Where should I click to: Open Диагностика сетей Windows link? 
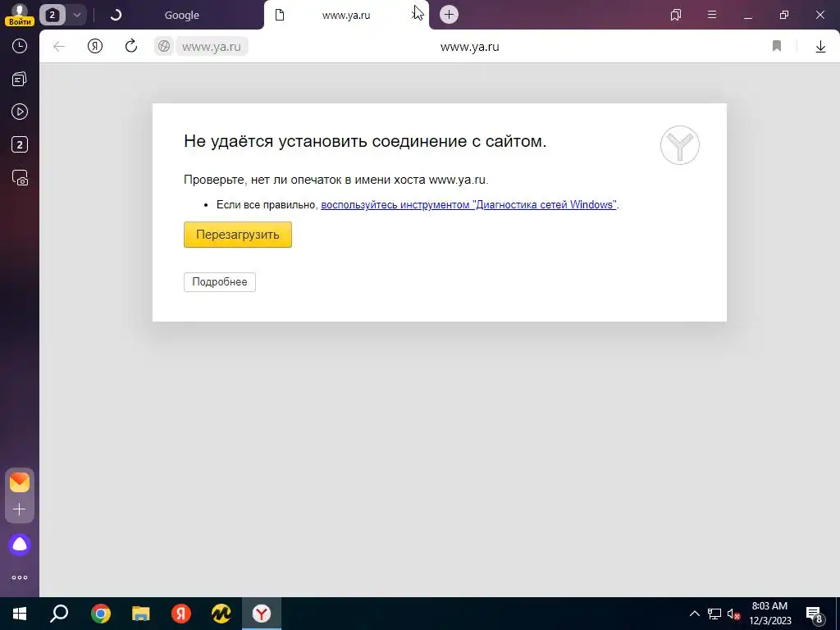pos(468,204)
